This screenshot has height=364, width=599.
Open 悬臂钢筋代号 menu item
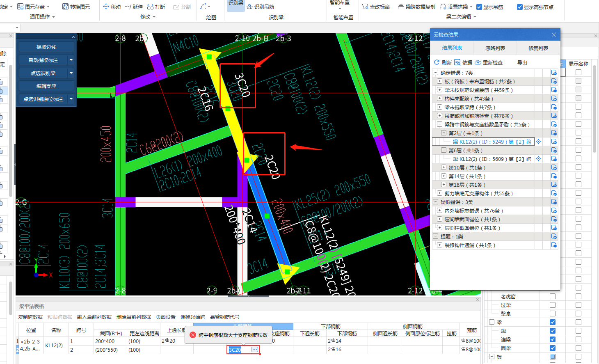(x=225, y=317)
